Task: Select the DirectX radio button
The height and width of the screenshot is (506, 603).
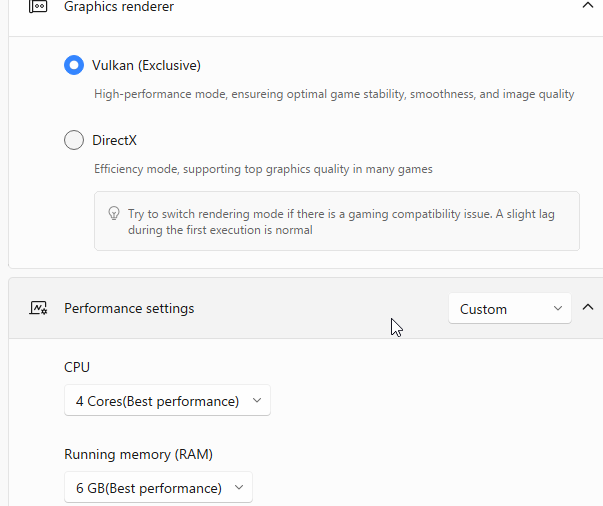Action: (x=74, y=141)
